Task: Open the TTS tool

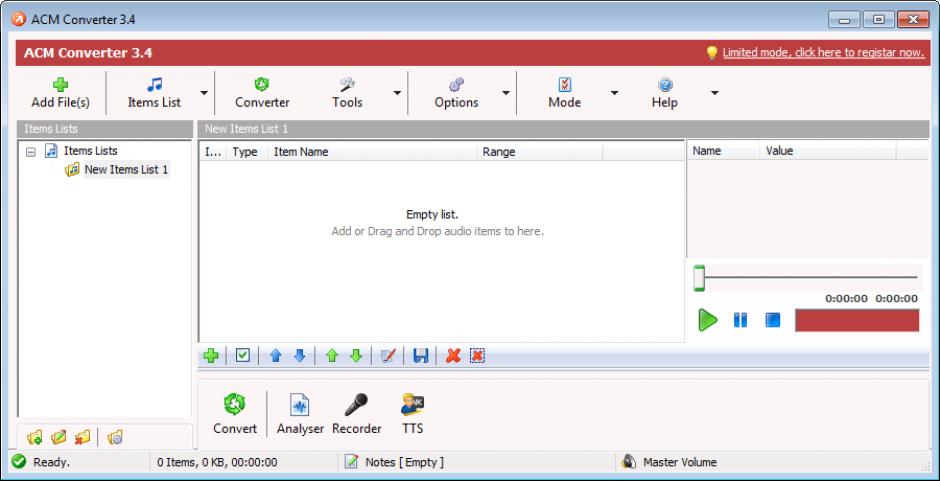Action: tap(412, 414)
